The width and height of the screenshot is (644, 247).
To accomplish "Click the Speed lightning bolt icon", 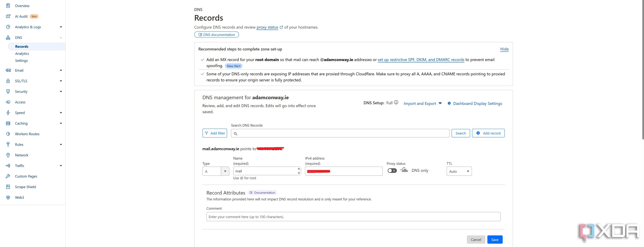I will [8, 112].
